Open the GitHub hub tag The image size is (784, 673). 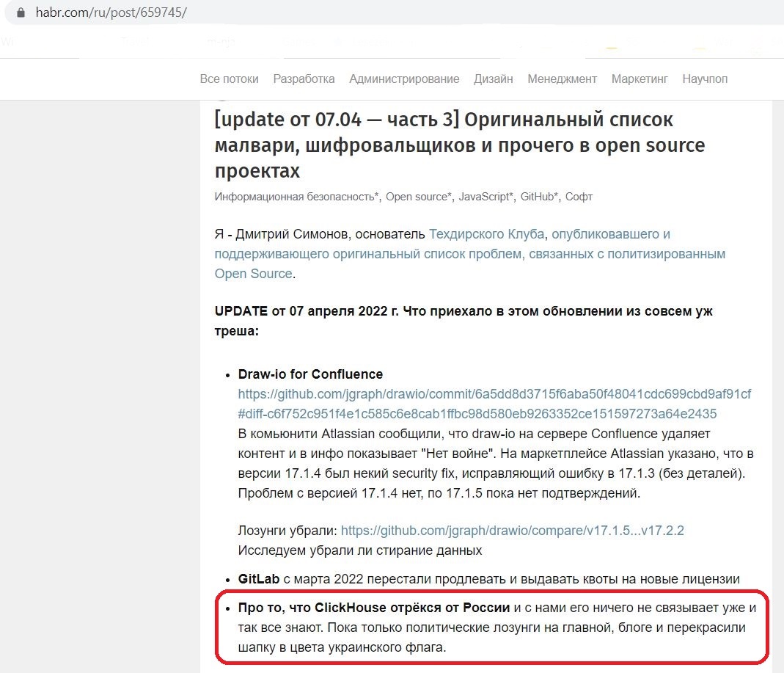point(539,197)
